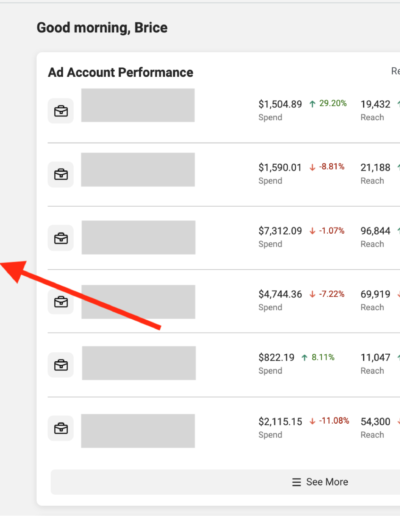The image size is (400, 516).
Task: Click green up arrow next to 29.20%
Action: [312, 104]
